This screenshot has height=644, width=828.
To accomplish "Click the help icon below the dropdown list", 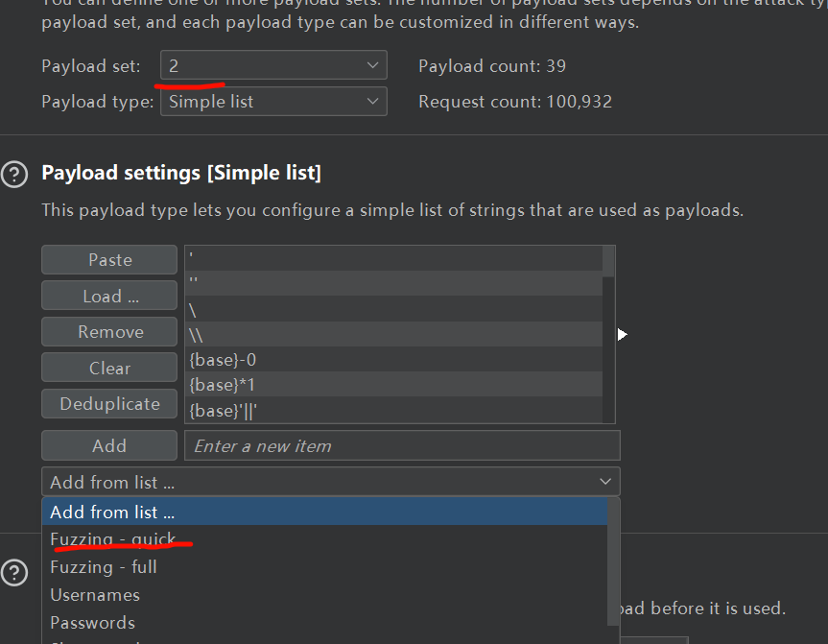I will [x=14, y=573].
